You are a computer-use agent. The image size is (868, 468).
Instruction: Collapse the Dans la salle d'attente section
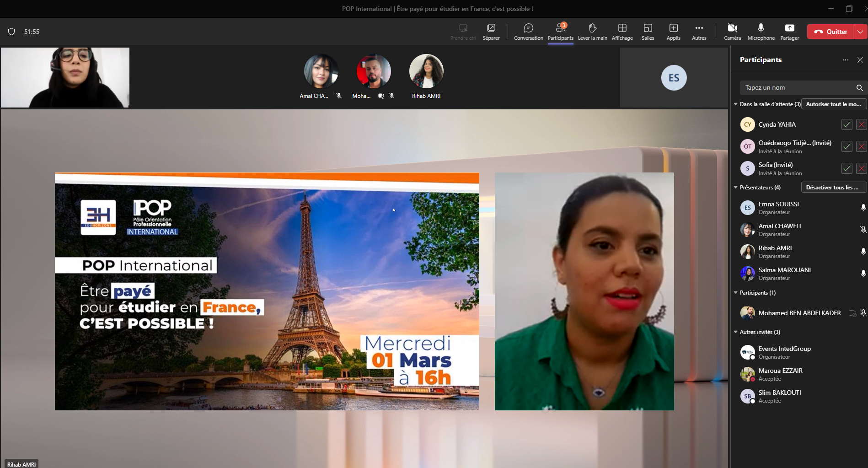[x=736, y=104]
